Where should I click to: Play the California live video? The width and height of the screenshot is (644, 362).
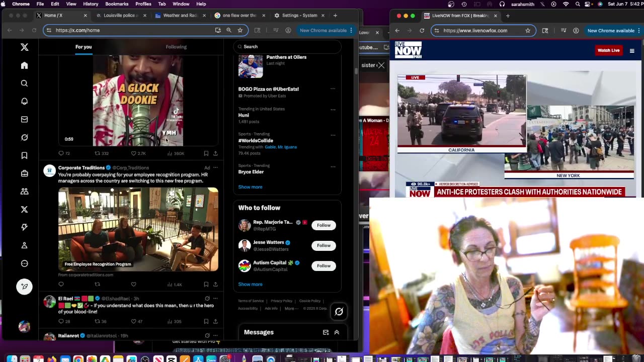click(x=462, y=111)
